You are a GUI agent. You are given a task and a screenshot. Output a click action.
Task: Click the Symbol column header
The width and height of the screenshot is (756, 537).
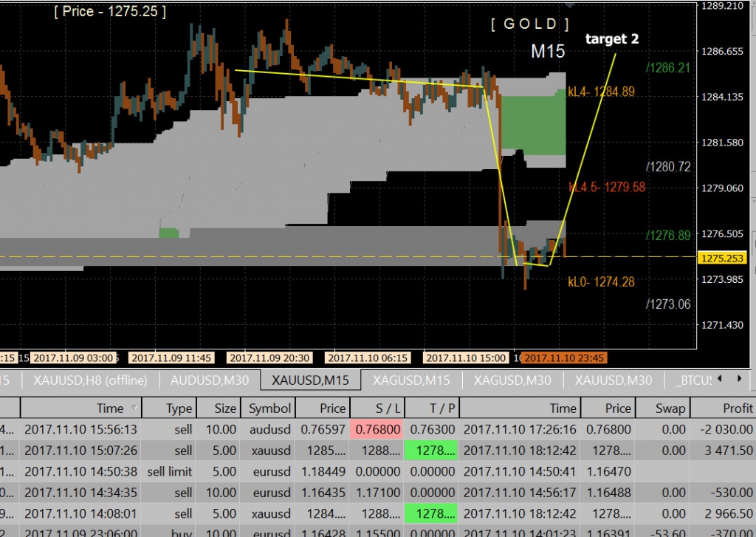point(269,408)
